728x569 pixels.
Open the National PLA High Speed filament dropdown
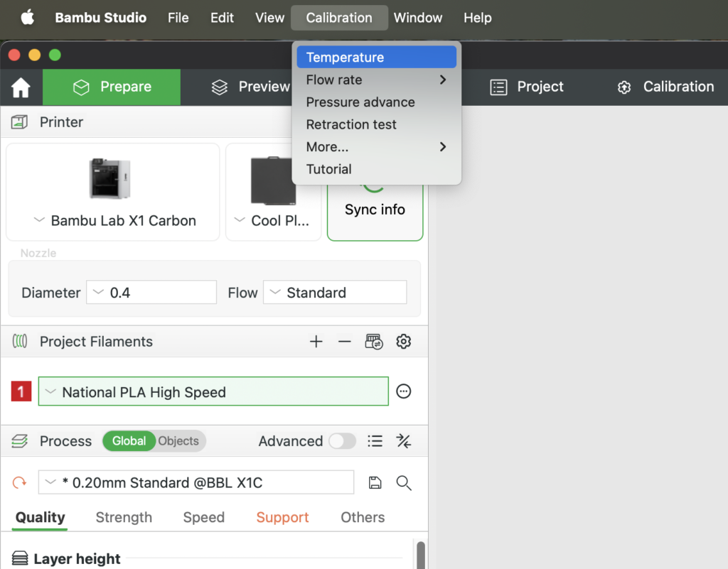point(213,391)
